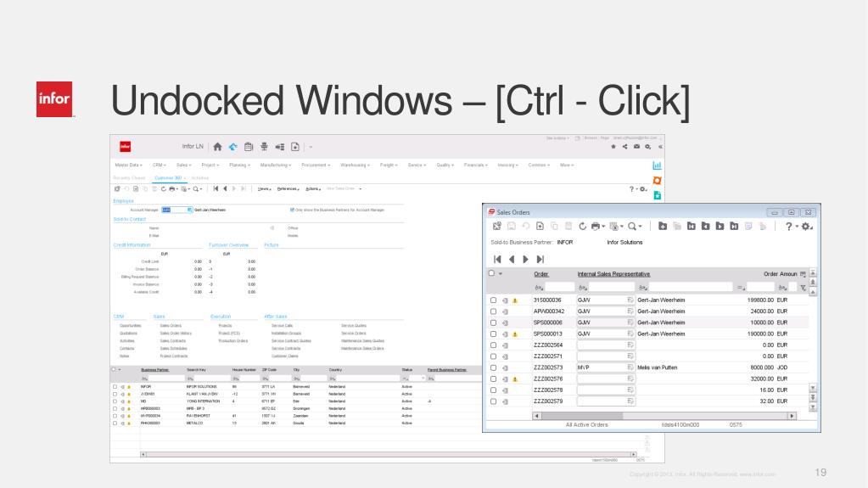The height and width of the screenshot is (488, 868).
Task: Select checkbox for order SPS000013
Action: click(493, 334)
